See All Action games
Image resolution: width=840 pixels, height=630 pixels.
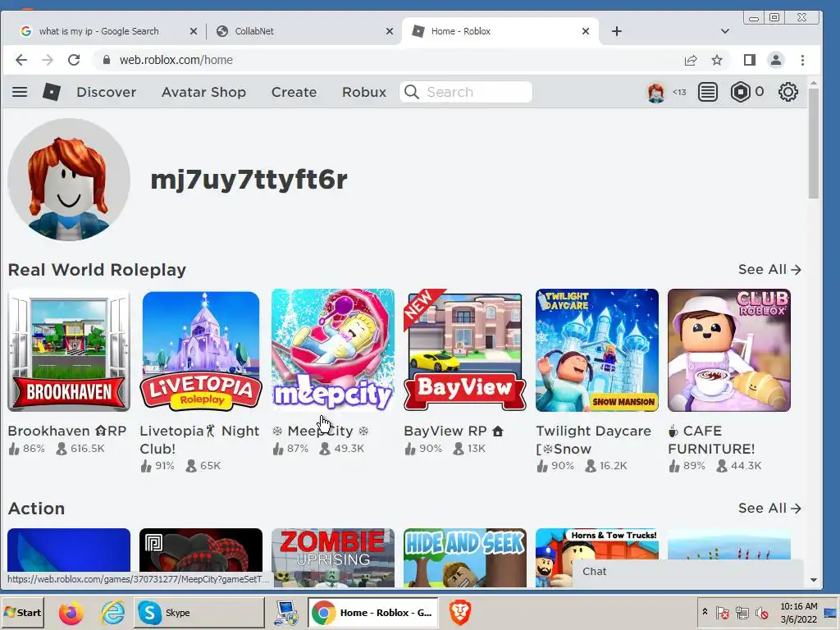pyautogui.click(x=769, y=508)
